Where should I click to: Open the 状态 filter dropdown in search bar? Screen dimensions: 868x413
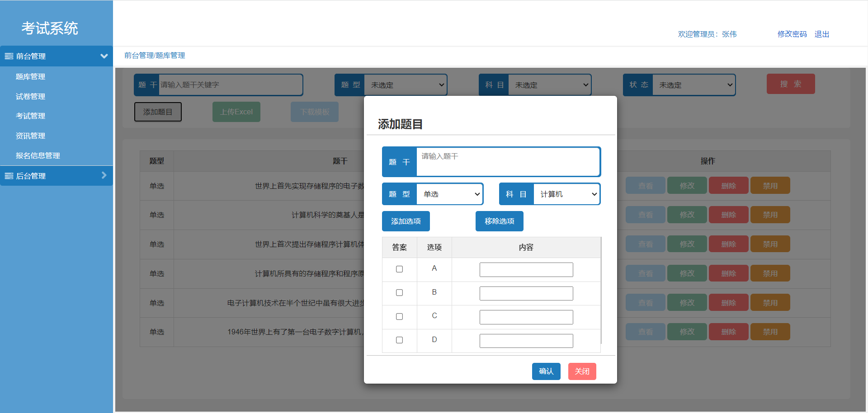[x=694, y=85]
